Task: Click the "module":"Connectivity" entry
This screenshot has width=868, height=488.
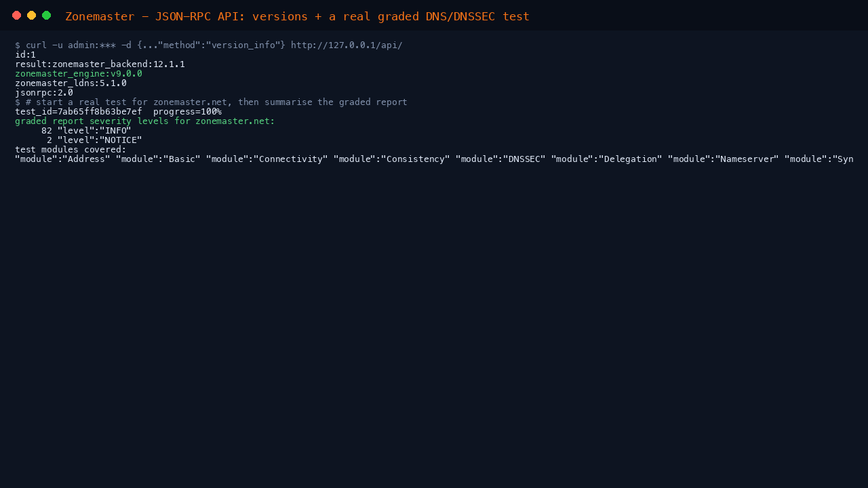Action: (x=267, y=159)
